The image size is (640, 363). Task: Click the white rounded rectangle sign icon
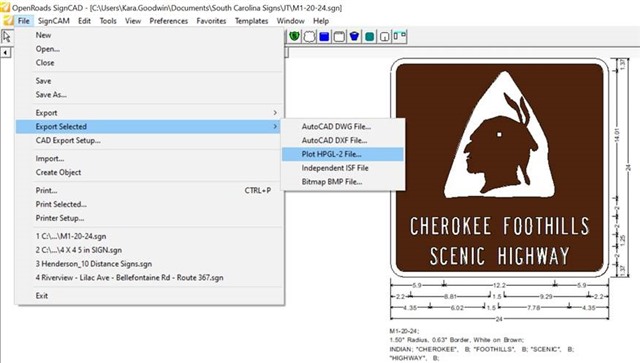click(x=339, y=37)
